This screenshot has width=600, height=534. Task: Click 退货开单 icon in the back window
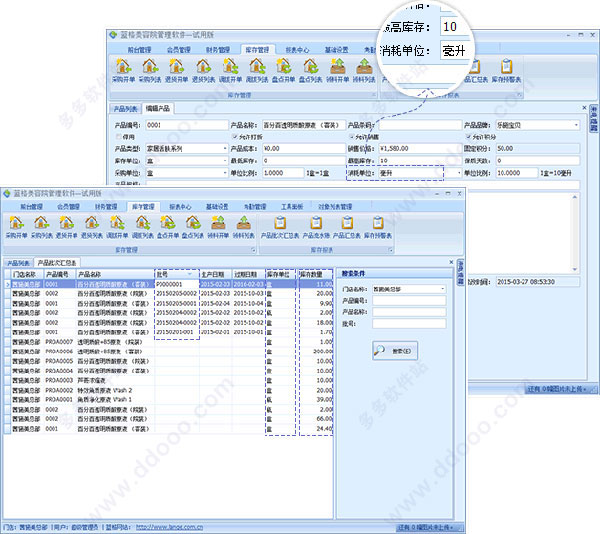tap(176, 70)
